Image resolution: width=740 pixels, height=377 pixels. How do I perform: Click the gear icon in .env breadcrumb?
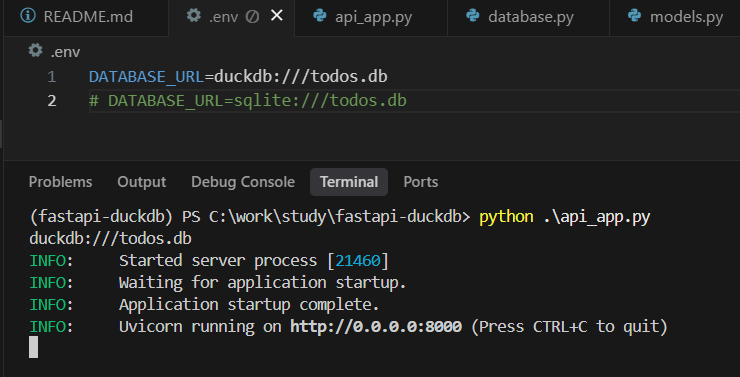35,50
